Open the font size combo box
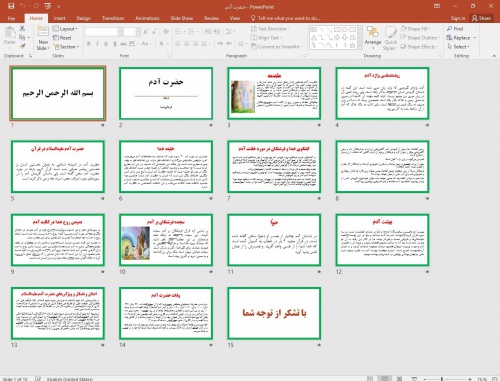 [x=132, y=32]
